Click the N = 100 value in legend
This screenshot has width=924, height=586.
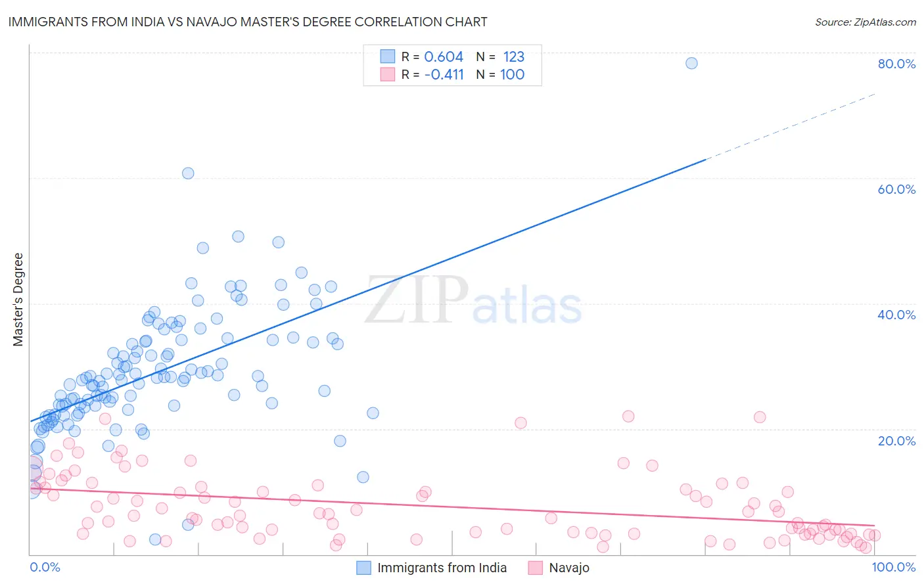coord(500,74)
